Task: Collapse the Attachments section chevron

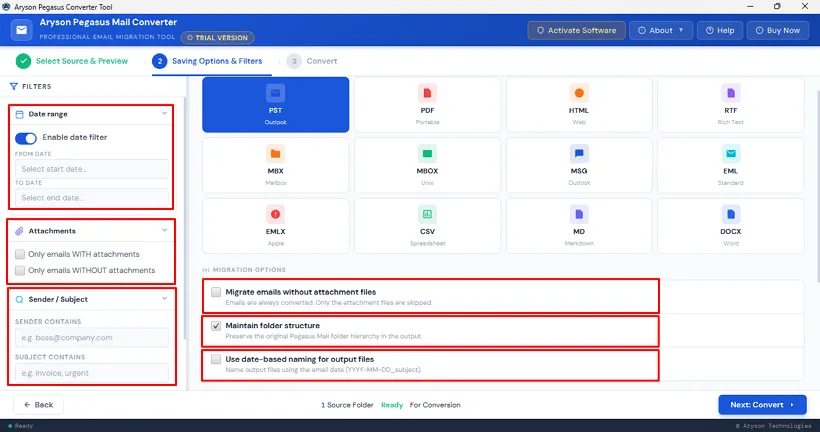Action: click(164, 231)
